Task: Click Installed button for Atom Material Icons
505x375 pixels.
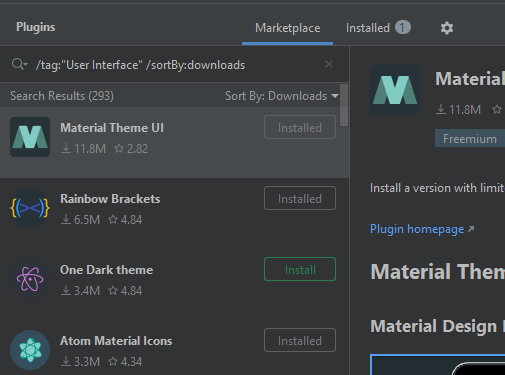Action: click(x=300, y=340)
